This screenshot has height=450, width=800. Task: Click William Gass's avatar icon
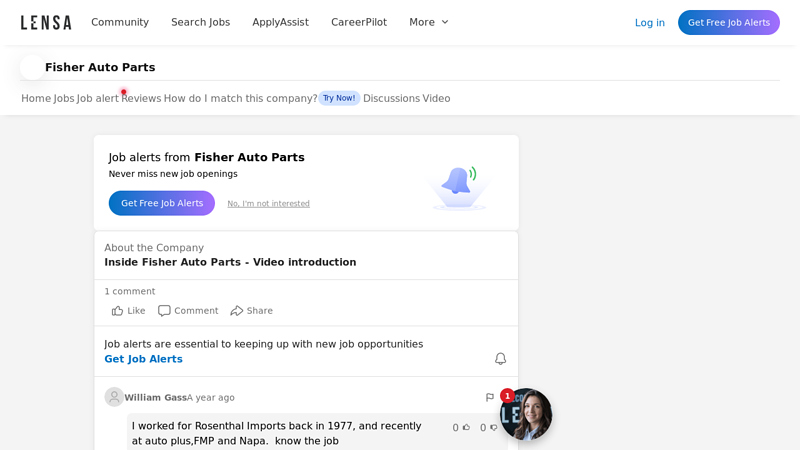pos(114,397)
